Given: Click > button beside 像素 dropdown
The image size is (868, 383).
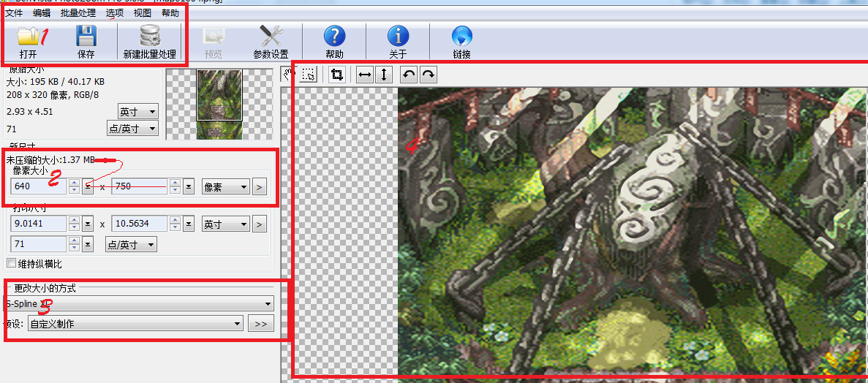Looking at the screenshot, I should 259,187.
